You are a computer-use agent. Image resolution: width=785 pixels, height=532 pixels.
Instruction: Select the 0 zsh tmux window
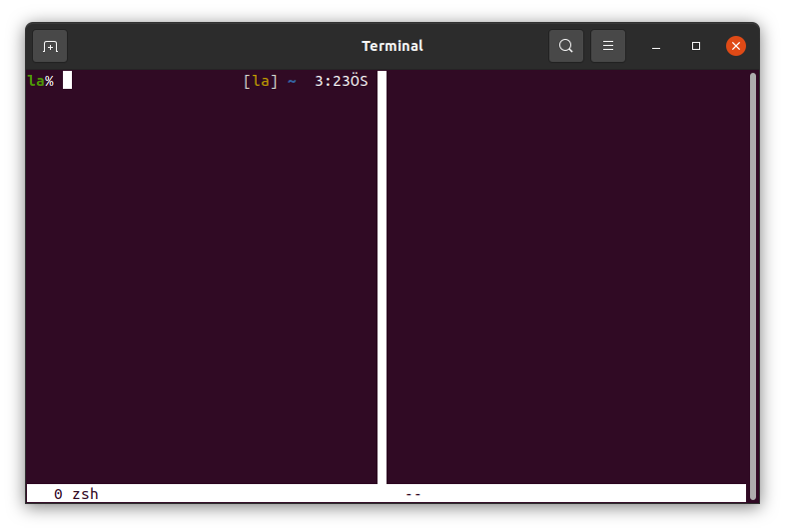(76, 494)
